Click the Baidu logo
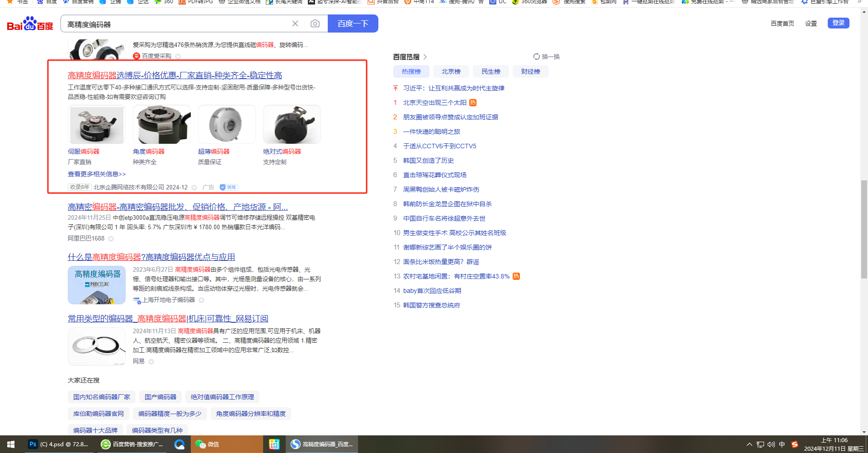The width and height of the screenshot is (868, 453). coord(30,24)
